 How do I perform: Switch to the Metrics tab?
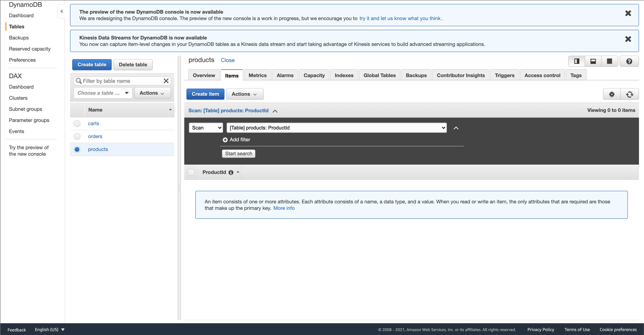(258, 75)
